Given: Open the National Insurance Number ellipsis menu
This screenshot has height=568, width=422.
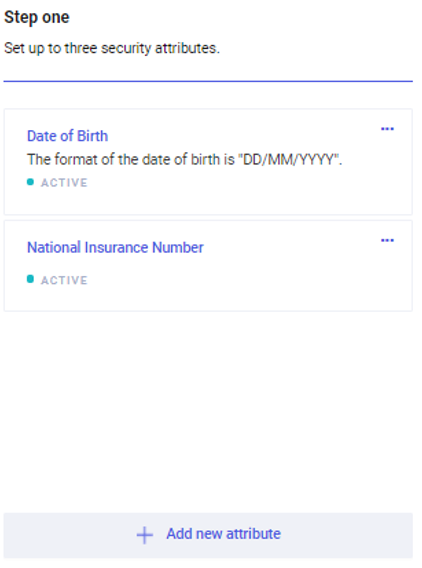Looking at the screenshot, I should (387, 241).
